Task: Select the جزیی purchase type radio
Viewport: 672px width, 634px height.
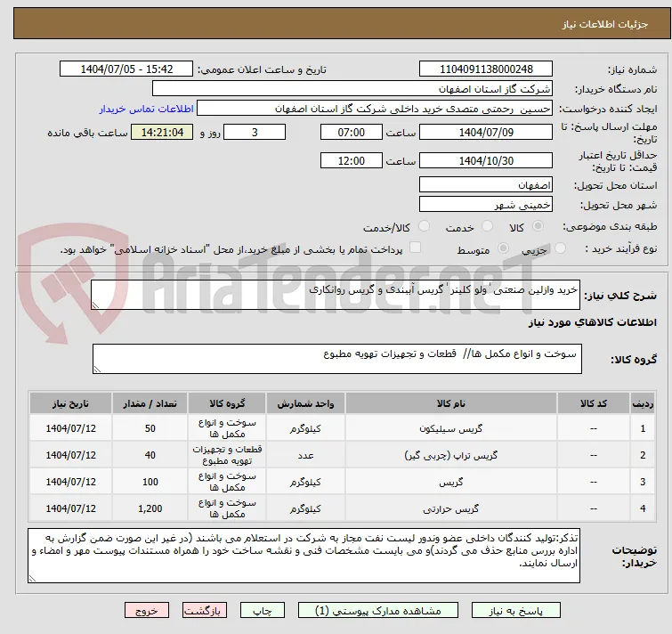Action: (560, 248)
